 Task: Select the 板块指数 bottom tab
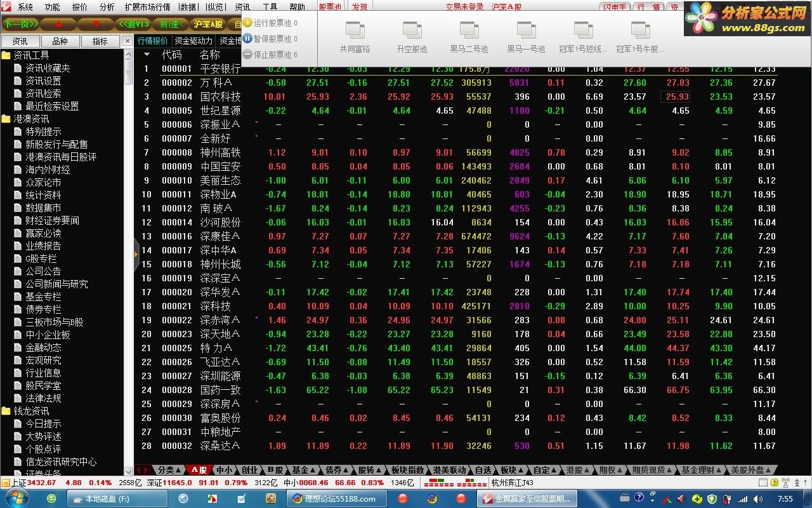(407, 470)
